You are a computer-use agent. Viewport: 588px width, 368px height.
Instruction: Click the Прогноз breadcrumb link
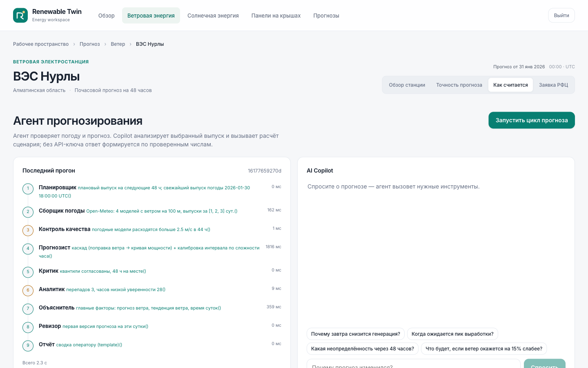pyautogui.click(x=90, y=44)
